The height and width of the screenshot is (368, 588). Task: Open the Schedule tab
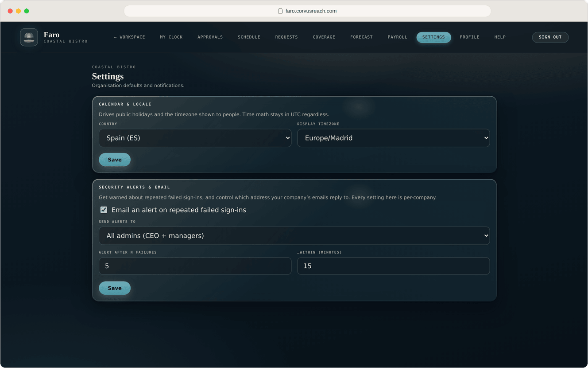(x=249, y=37)
